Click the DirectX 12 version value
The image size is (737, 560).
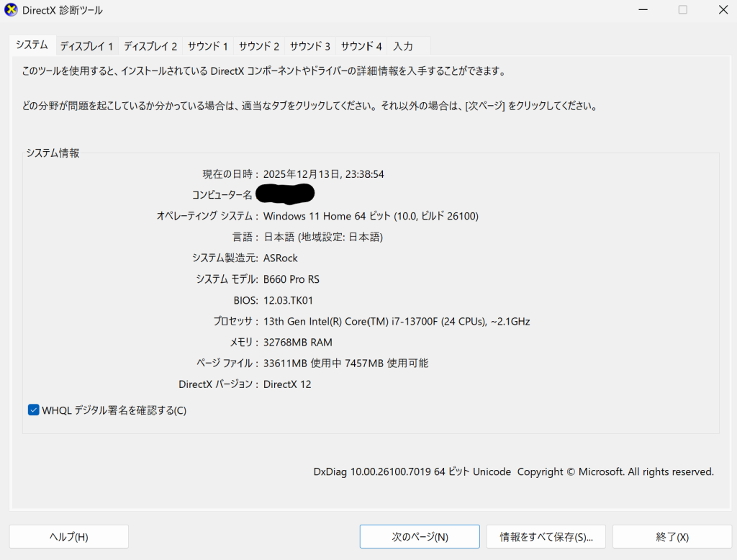pos(287,384)
